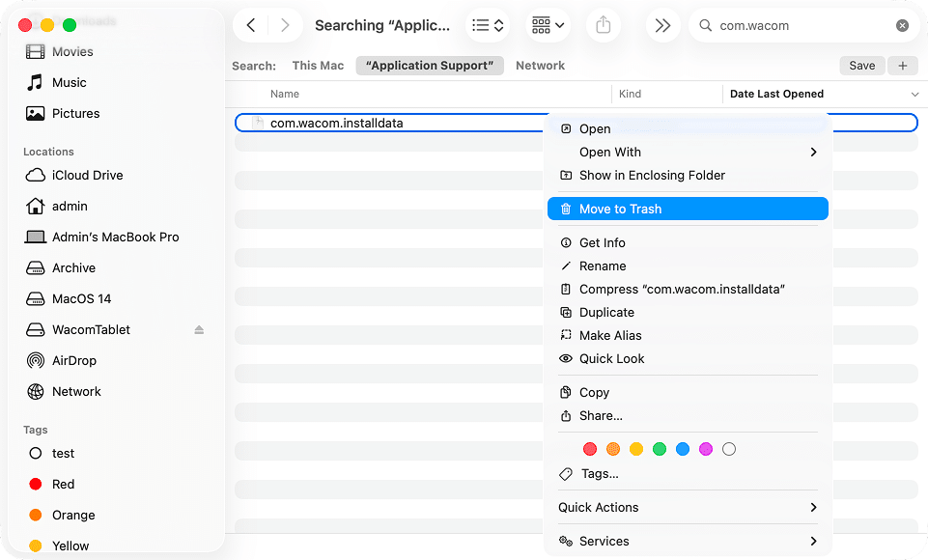Switch search scope to This Mac
The width and height of the screenshot is (928, 560).
click(318, 65)
